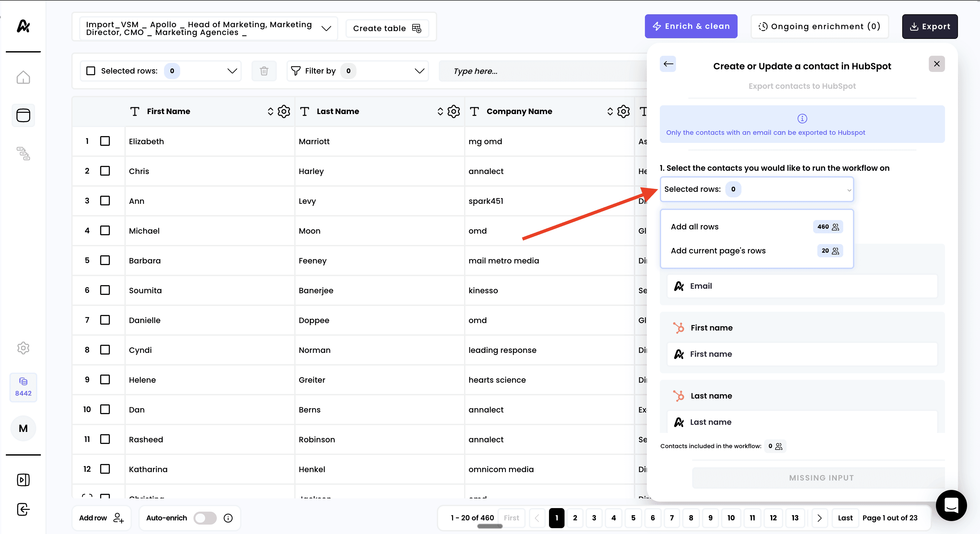Open the chat support bubble
The image size is (980, 534).
pos(951,505)
